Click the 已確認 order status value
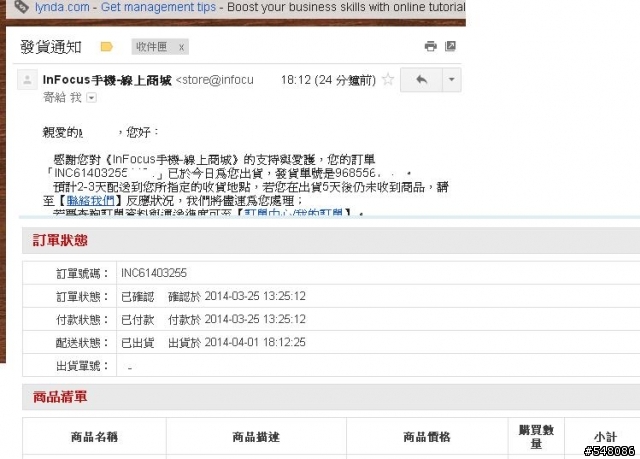Viewport: 640px width, 459px height. pos(138,296)
